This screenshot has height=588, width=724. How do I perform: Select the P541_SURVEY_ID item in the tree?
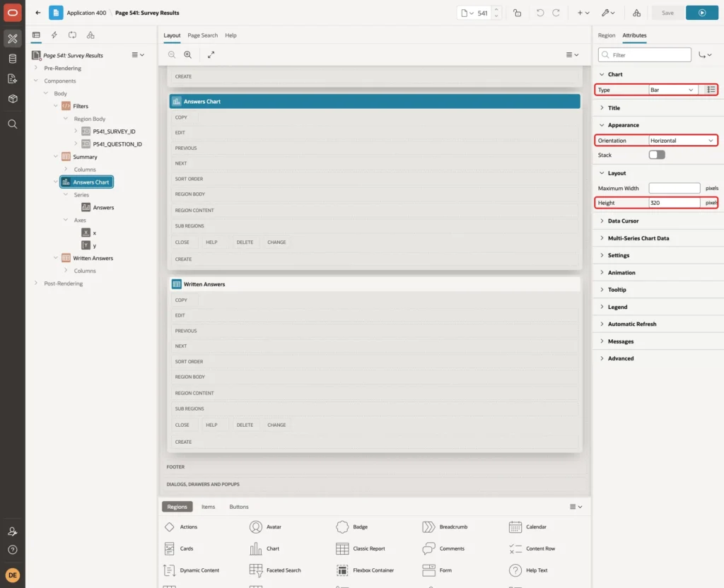(114, 131)
